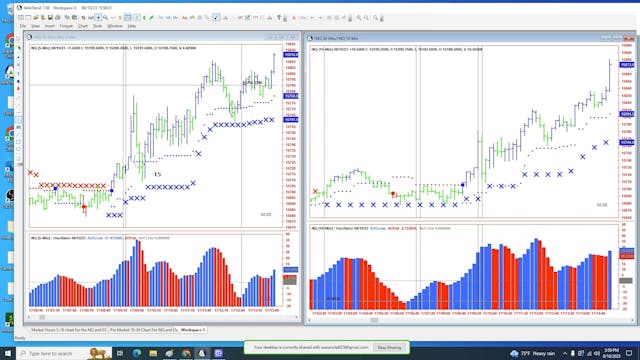640x360 pixels.
Task: Select the crosshair cursor tool in toolbar
Action: click(x=98, y=18)
